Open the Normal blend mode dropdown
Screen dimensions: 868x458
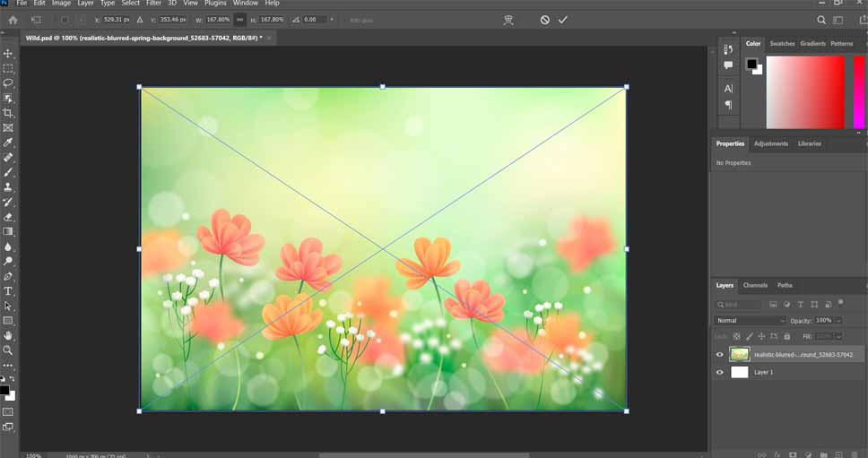(x=750, y=320)
